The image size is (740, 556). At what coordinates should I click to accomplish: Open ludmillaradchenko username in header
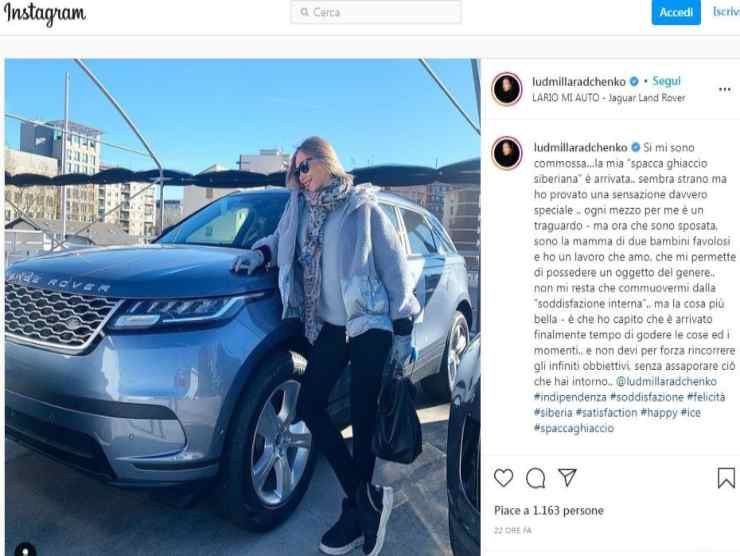[579, 82]
